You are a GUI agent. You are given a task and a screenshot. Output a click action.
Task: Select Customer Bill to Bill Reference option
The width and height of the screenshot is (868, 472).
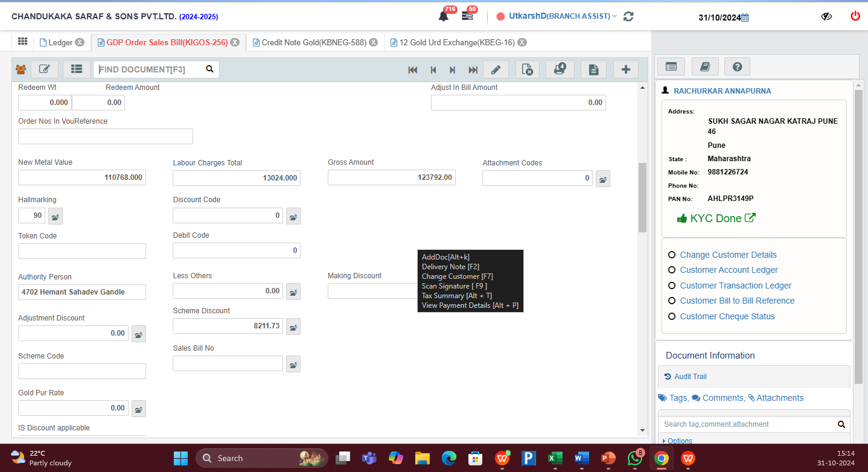672,301
